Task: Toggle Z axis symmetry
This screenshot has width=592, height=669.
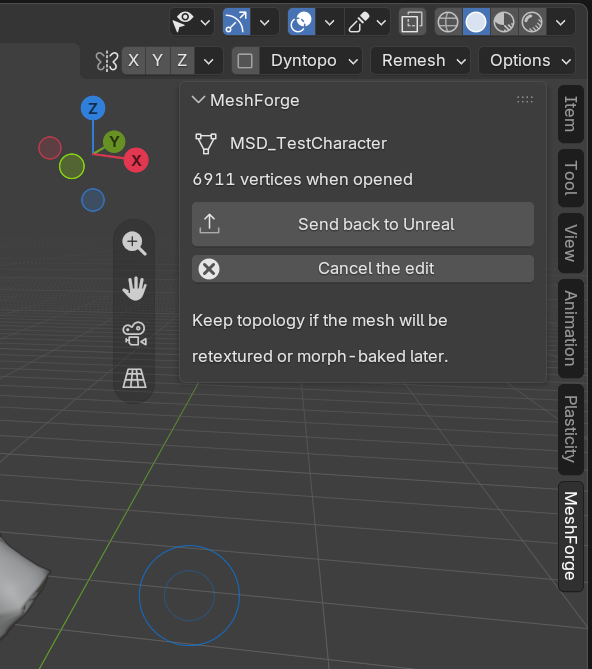Action: (182, 61)
